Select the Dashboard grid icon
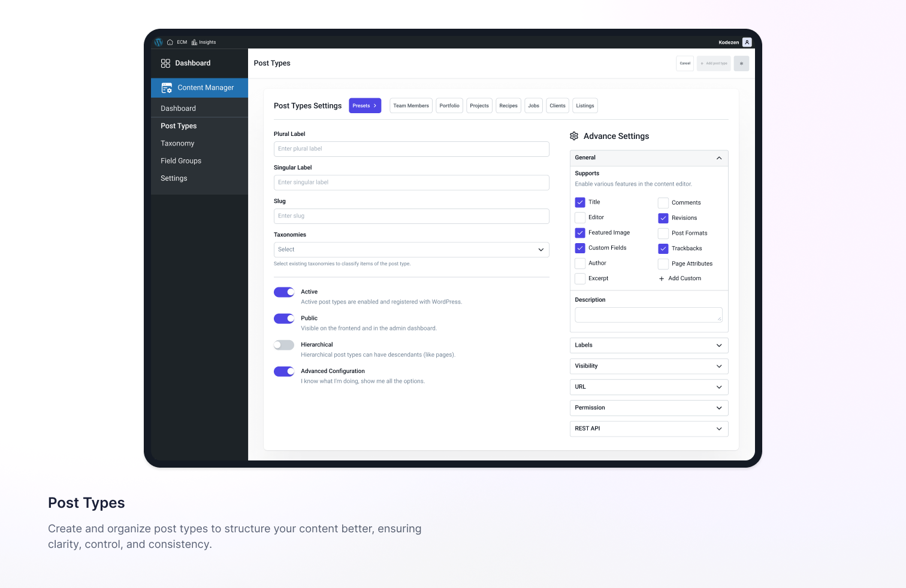This screenshot has width=906, height=588. (166, 63)
